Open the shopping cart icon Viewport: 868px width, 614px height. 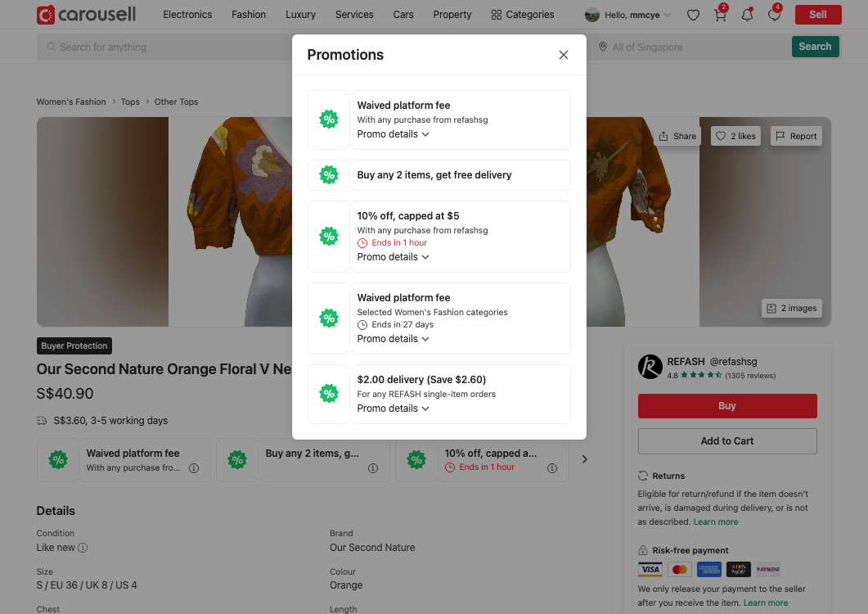coord(720,15)
